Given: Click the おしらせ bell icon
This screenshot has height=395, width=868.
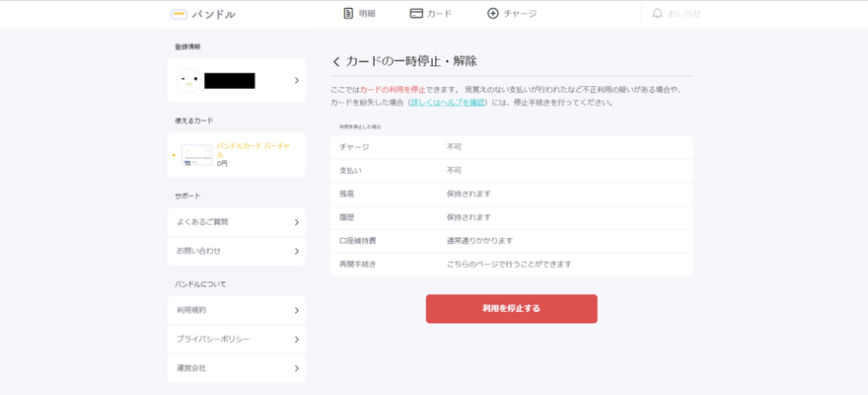Looking at the screenshot, I should coord(658,13).
